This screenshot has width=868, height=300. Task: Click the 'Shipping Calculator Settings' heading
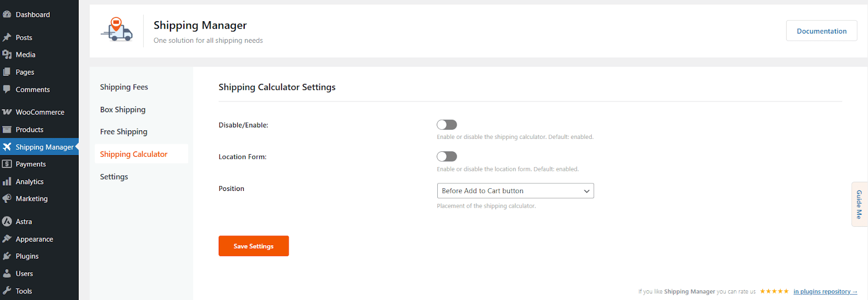pyautogui.click(x=277, y=87)
